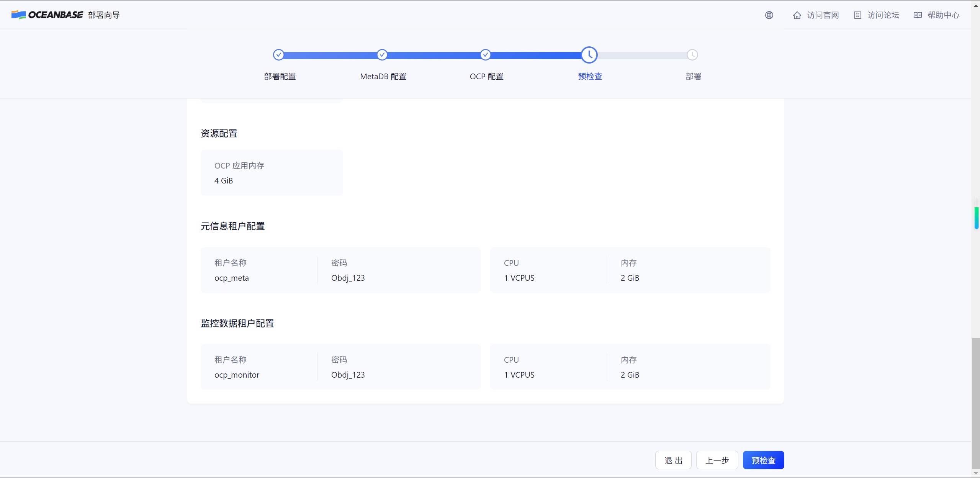The height and width of the screenshot is (478, 980).
Task: Click the OCP 配置 step checkmark icon
Action: click(x=486, y=55)
